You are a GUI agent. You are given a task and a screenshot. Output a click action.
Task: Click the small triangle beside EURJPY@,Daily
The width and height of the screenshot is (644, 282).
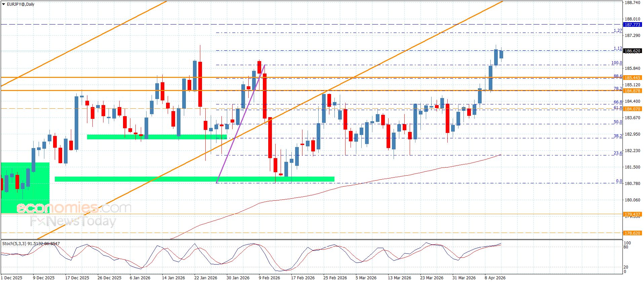[4, 4]
